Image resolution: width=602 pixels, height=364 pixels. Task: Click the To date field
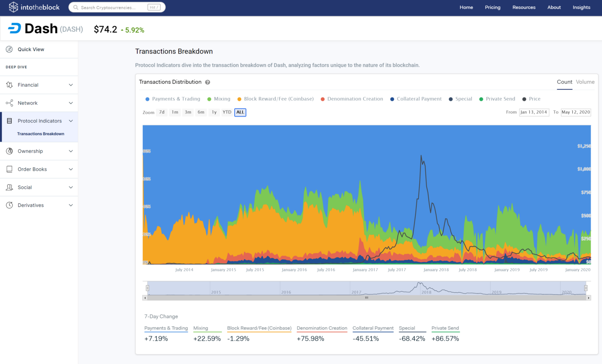[576, 112]
